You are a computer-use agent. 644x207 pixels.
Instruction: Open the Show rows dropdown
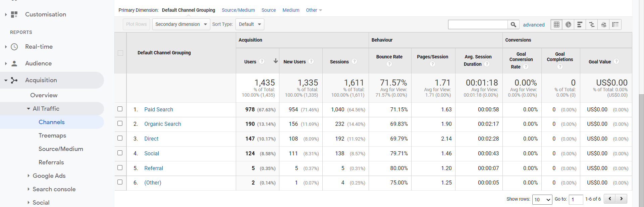point(542,200)
